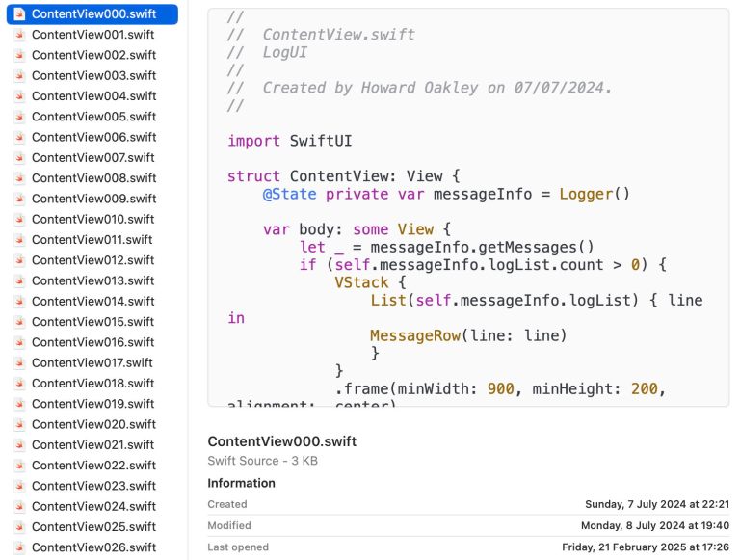
Task: Click the Swift icon beside ContentView006.swift
Action: [19, 138]
